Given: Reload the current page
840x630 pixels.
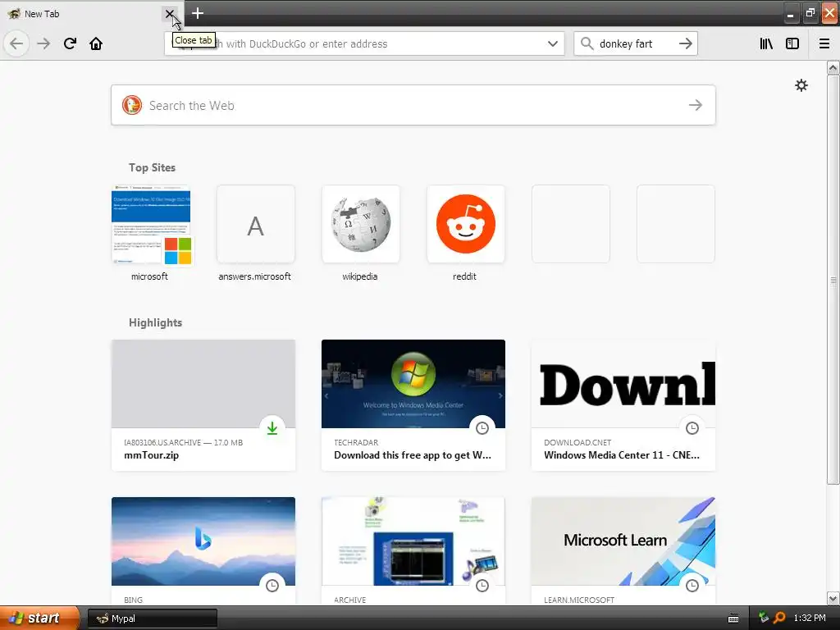Looking at the screenshot, I should [x=70, y=43].
